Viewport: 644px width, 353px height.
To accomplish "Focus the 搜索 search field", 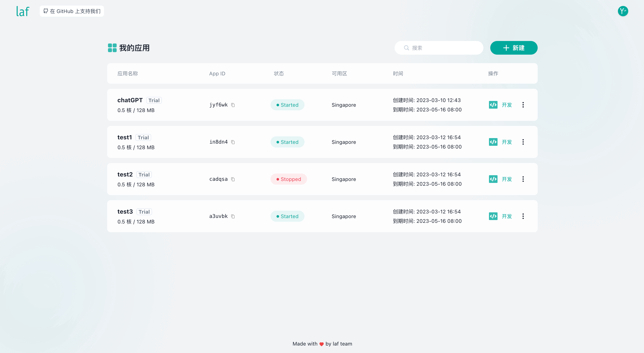I will click(442, 48).
